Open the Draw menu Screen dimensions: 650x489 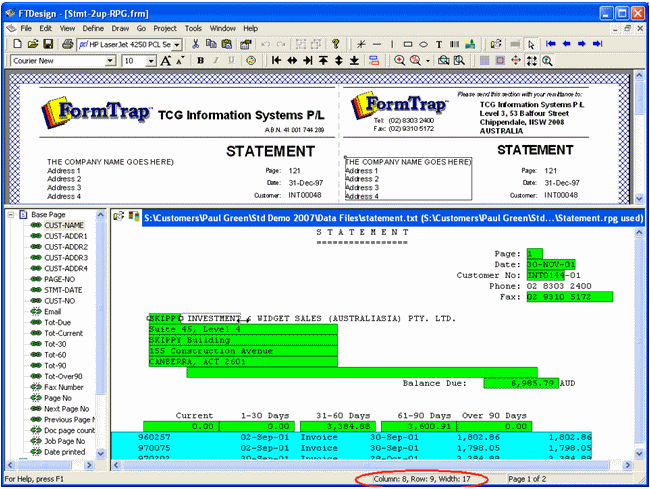(120, 28)
